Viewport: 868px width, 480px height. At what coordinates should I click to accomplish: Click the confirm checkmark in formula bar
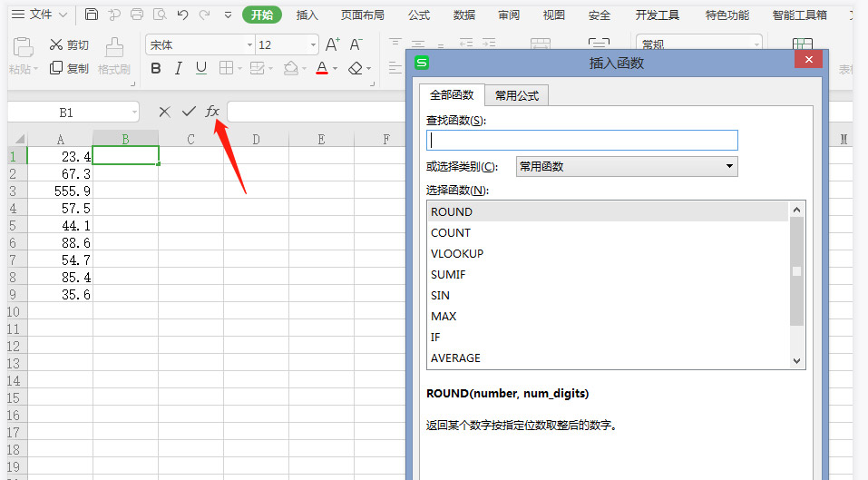189,111
